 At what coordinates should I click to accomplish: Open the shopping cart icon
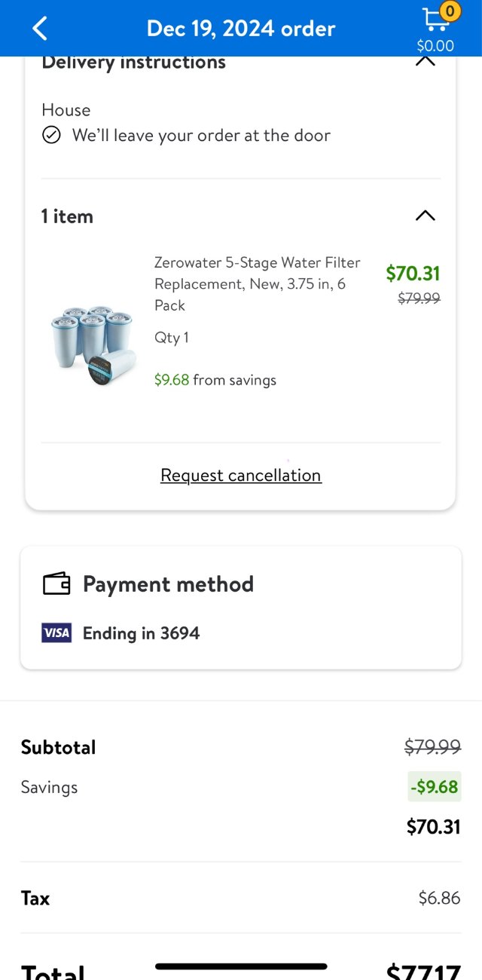click(x=433, y=20)
